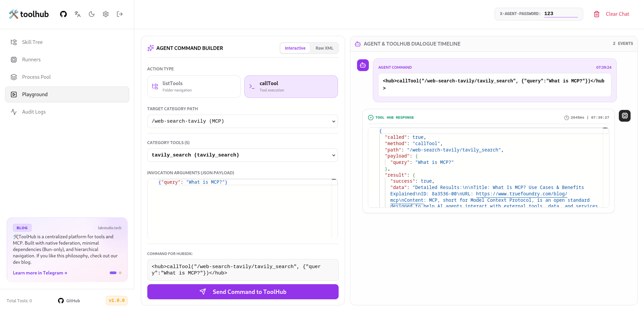The width and height of the screenshot is (644, 311).
Task: Open Learn more in Telegram link
Action: tap(40, 273)
